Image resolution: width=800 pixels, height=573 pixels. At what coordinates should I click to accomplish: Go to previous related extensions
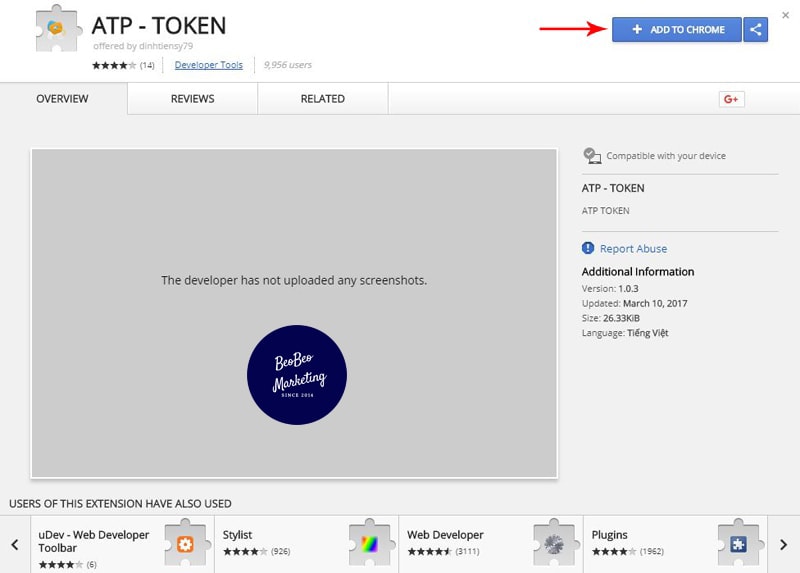pos(15,544)
